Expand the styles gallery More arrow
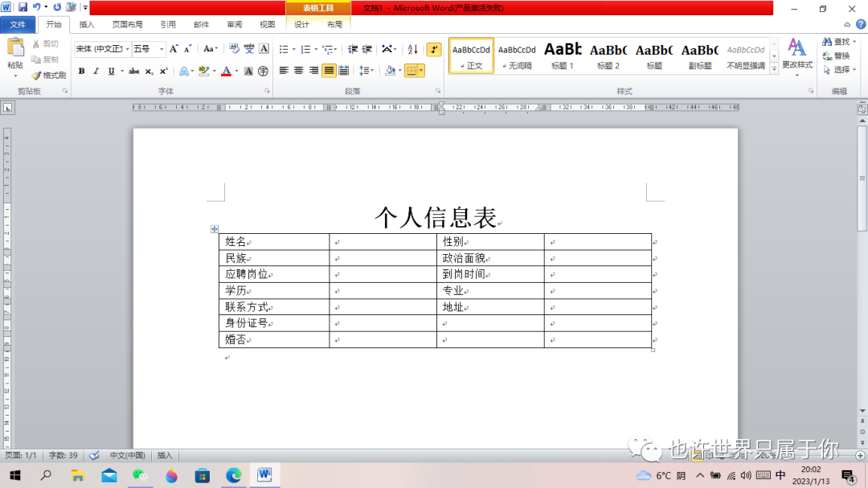The width and height of the screenshot is (868, 488). [775, 68]
